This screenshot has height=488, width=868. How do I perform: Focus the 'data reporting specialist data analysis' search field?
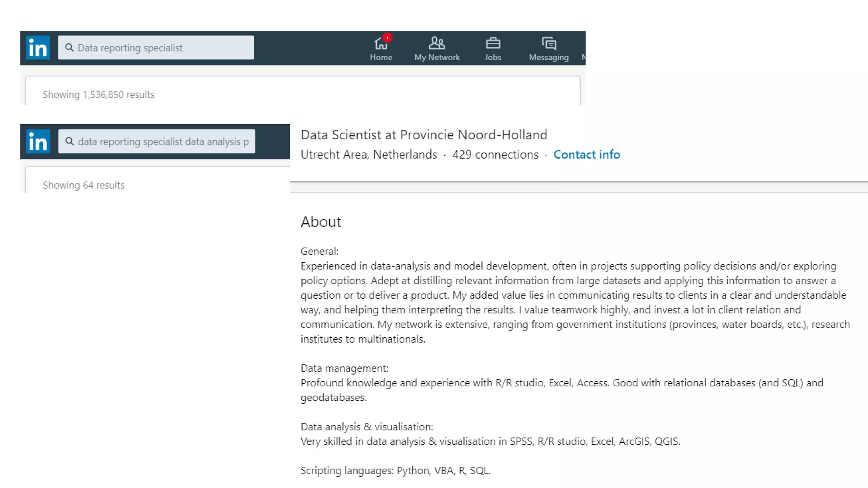pos(163,141)
